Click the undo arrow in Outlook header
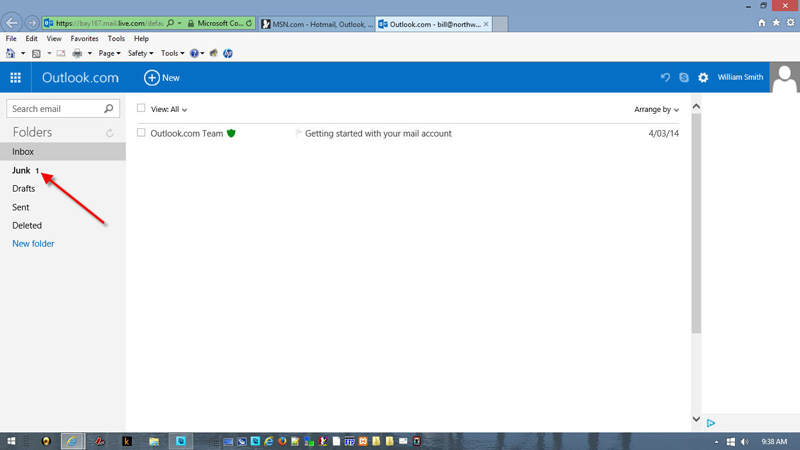This screenshot has height=450, width=800. click(x=665, y=78)
